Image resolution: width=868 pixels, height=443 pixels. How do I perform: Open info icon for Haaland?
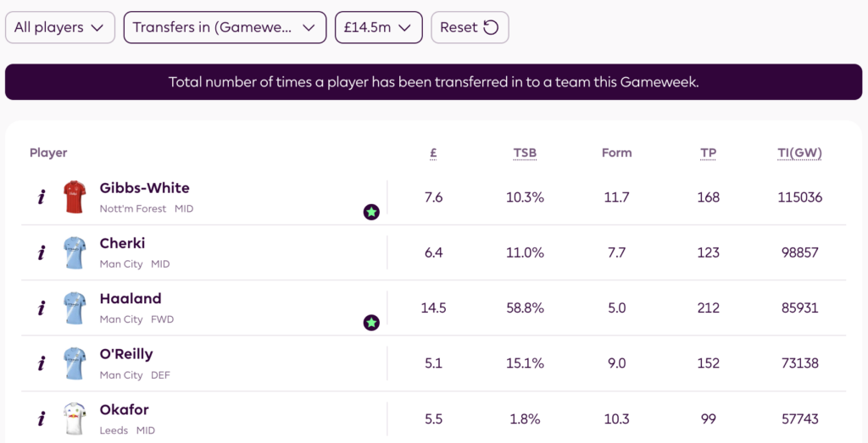[41, 308]
